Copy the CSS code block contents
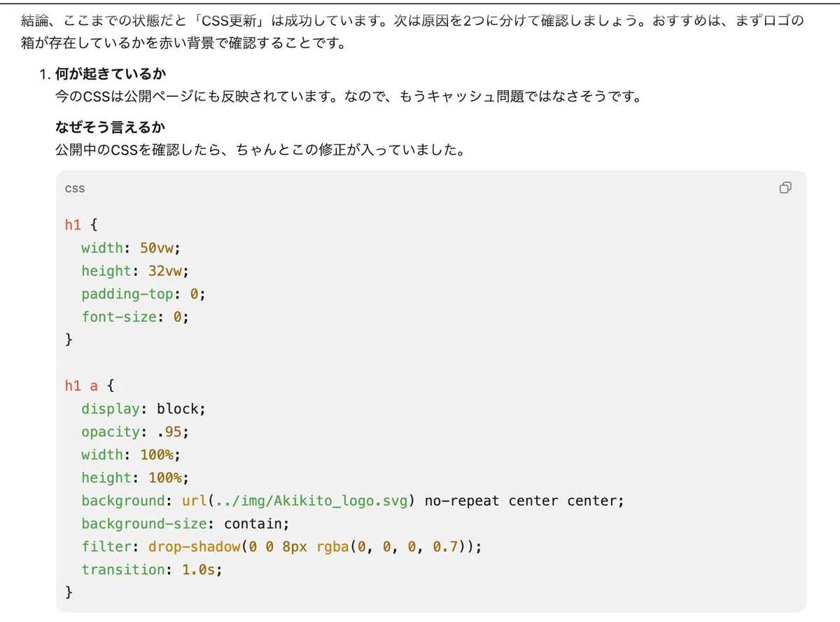The height and width of the screenshot is (622, 840). [x=785, y=188]
